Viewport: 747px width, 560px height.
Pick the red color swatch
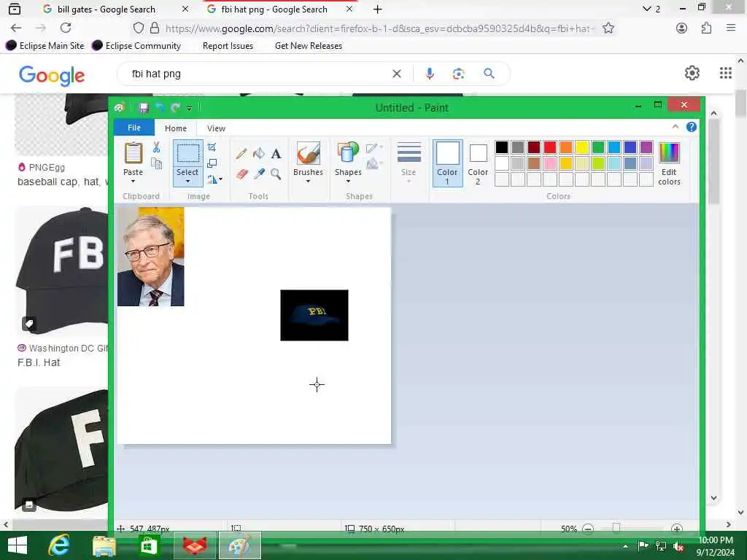coord(550,147)
